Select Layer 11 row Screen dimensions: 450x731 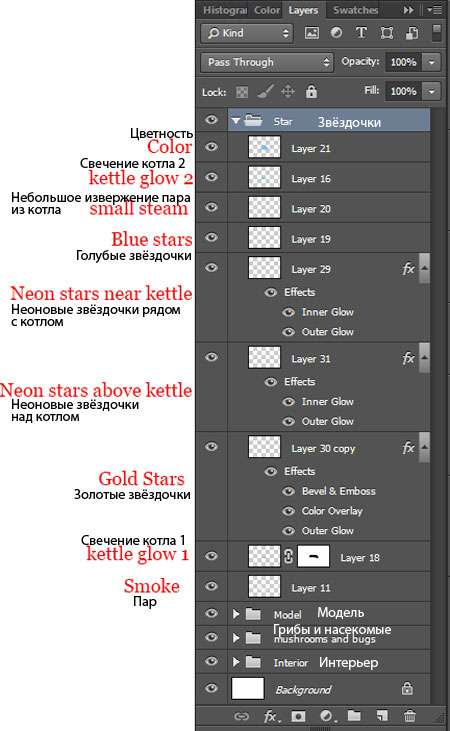313,586
